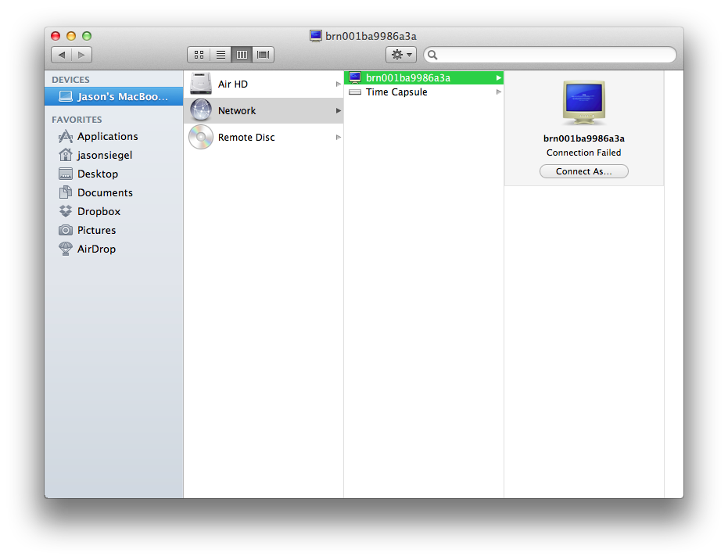Click the bold brn001ba9986a3a preview name
The height and width of the screenshot is (560, 728).
click(x=583, y=138)
